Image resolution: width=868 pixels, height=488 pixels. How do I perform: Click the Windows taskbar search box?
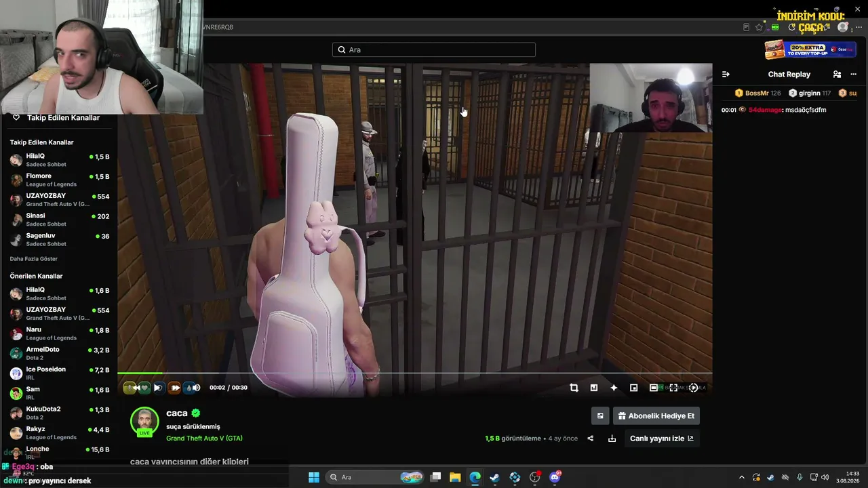pyautogui.click(x=375, y=477)
